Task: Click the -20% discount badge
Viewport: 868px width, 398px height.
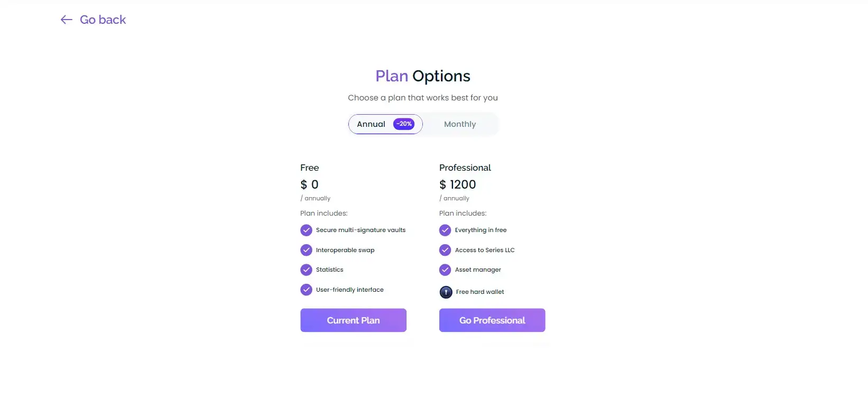Action: tap(404, 124)
